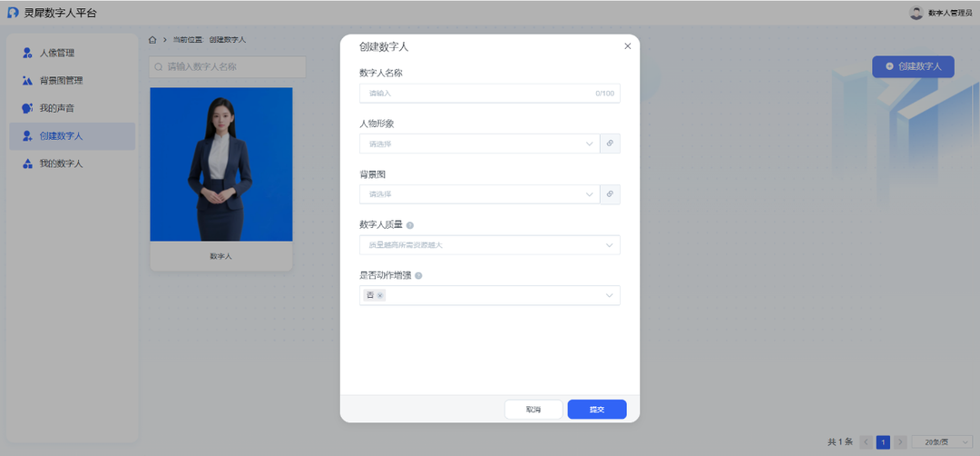Click the link icon beside 人物形象 dropdown
980x456 pixels.
611,144
